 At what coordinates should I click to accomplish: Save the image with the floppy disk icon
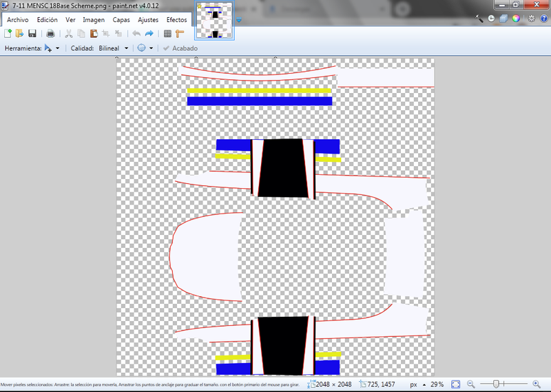[x=32, y=33]
